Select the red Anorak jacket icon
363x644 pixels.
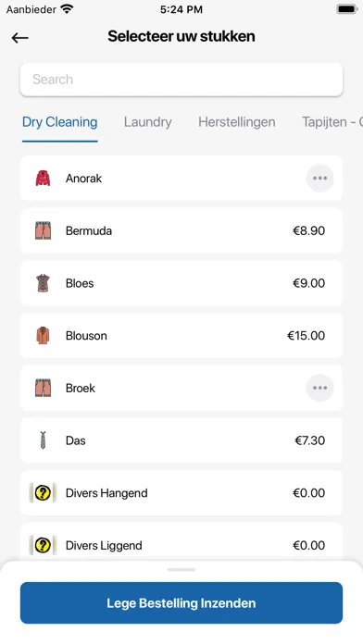(43, 179)
